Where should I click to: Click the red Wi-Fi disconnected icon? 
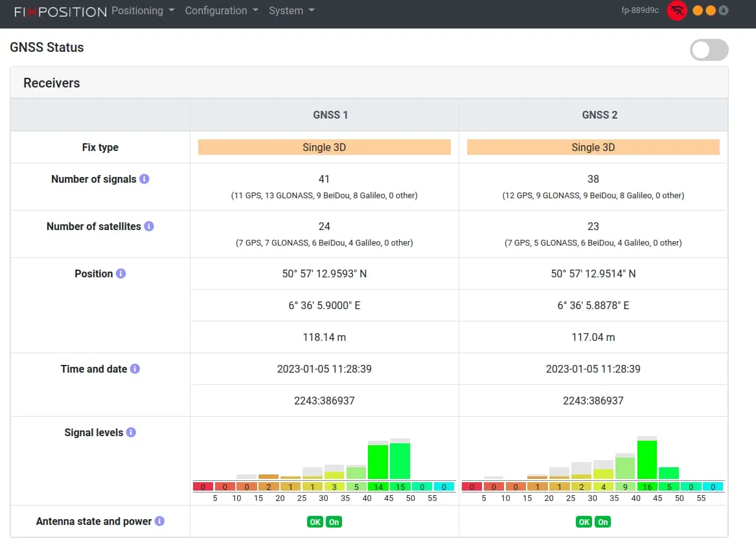[677, 11]
